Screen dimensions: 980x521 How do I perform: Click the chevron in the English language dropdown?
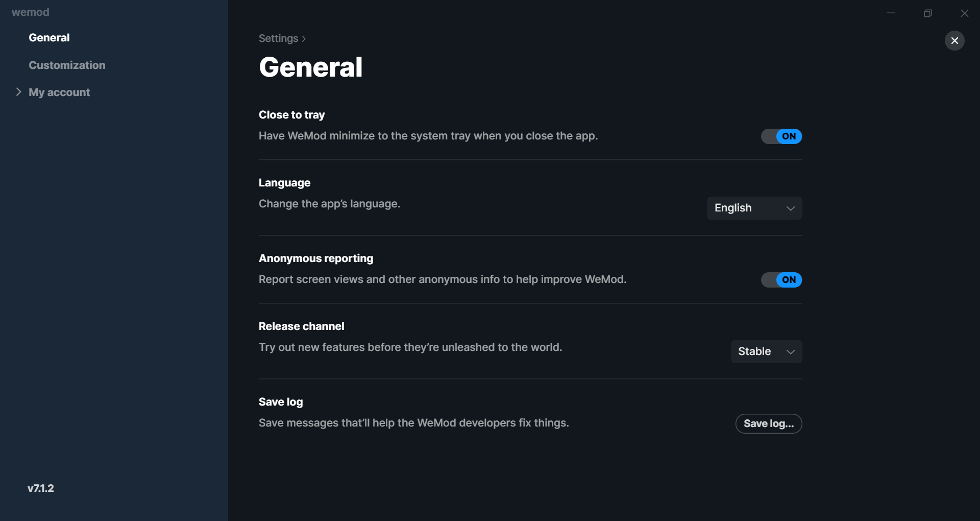point(791,208)
